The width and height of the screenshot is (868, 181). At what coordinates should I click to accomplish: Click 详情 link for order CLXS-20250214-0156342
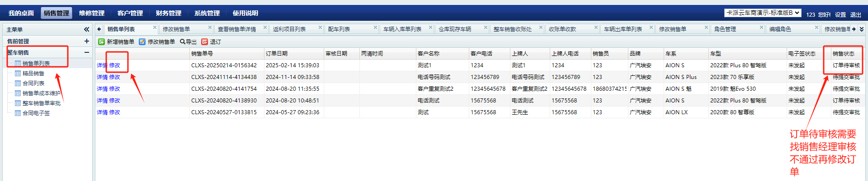(x=102, y=65)
